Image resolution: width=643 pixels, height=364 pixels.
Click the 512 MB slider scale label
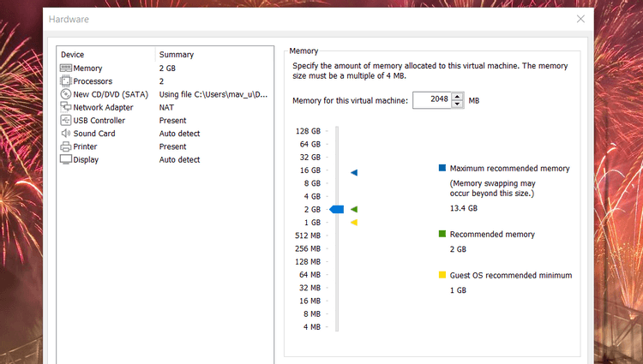point(308,236)
